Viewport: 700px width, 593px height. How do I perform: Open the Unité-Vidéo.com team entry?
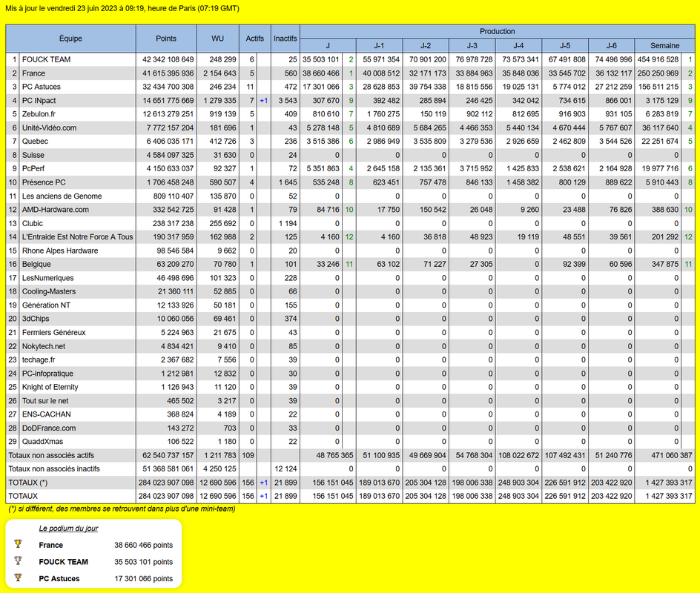[x=49, y=127]
